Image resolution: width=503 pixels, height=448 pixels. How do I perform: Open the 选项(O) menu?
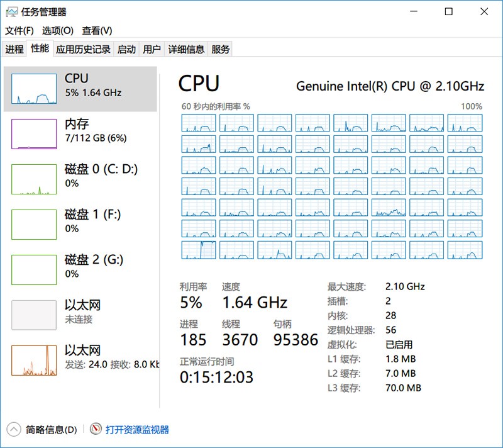[58, 30]
